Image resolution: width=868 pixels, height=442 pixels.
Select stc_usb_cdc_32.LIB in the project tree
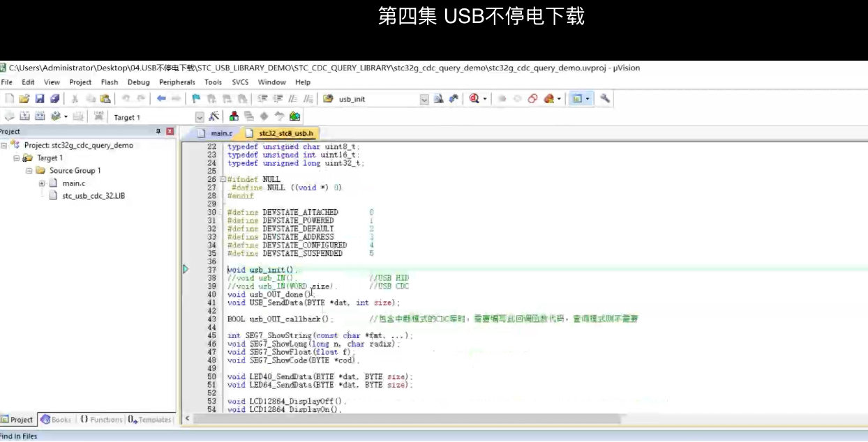pyautogui.click(x=93, y=196)
